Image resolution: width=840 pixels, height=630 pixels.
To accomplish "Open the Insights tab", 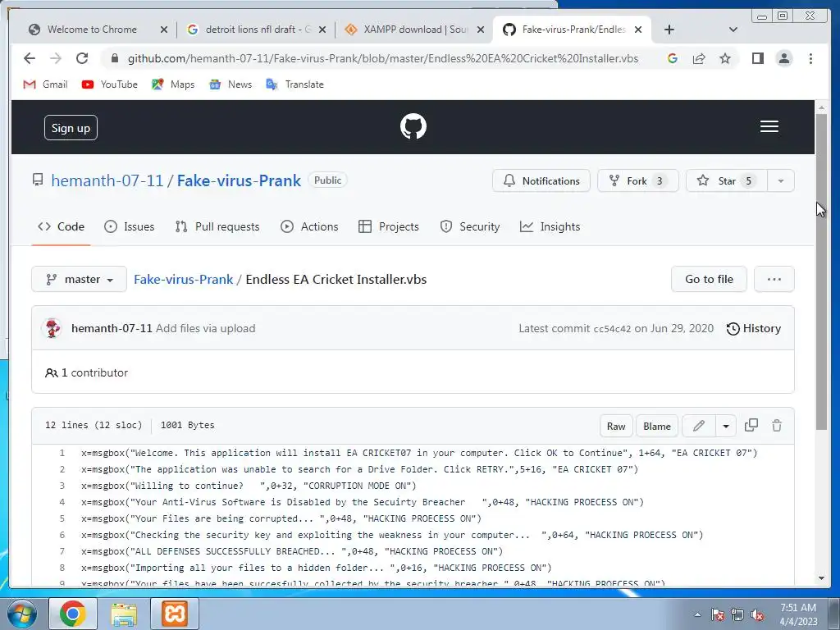I will pyautogui.click(x=550, y=226).
